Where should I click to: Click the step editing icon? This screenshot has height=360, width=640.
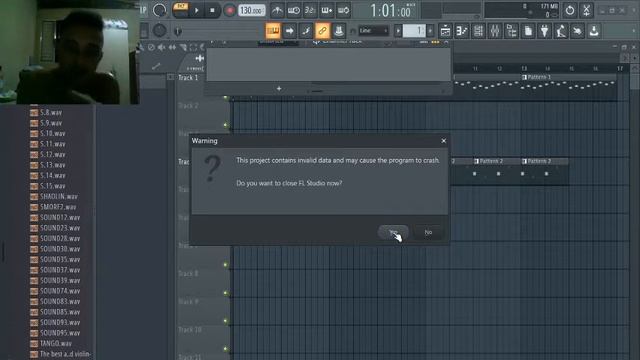click(306, 31)
